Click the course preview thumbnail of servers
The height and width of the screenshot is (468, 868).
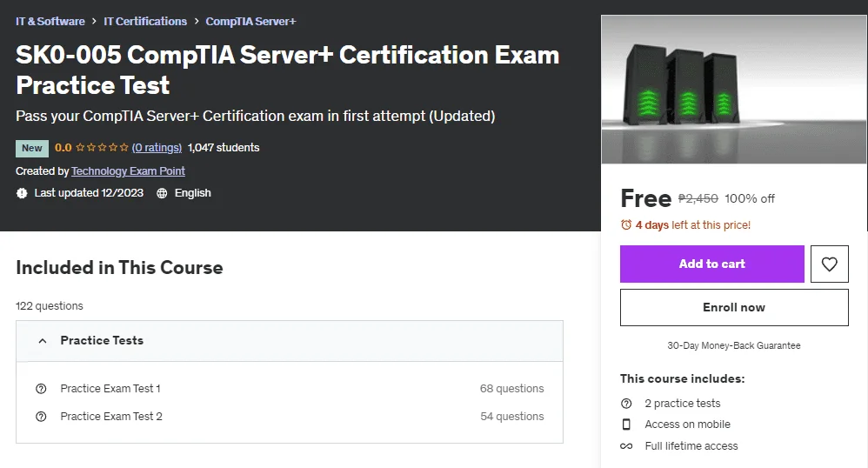(x=734, y=90)
